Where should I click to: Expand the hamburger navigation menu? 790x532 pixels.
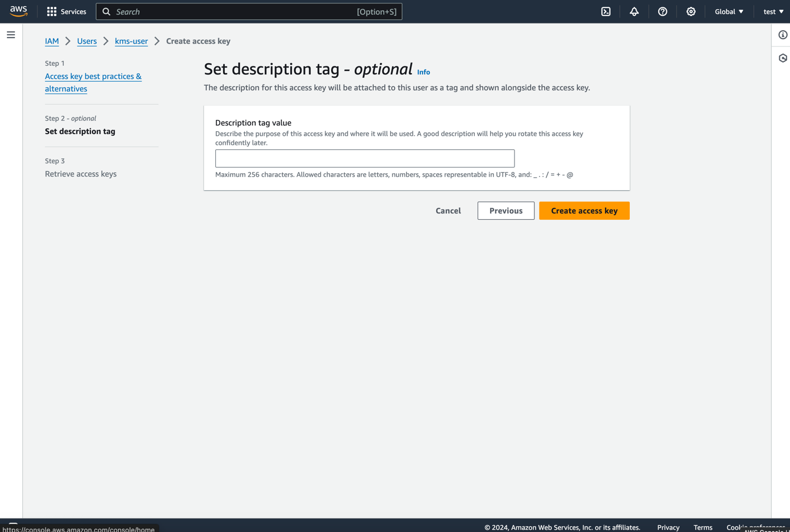11,35
